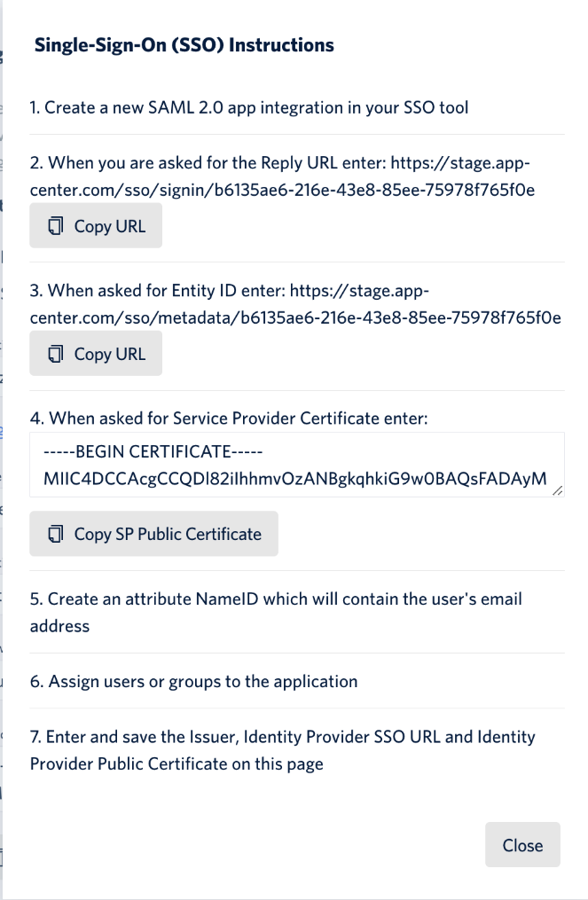Click the certificate textarea resize handle
Viewport: 588px width, 900px height.
[x=559, y=490]
